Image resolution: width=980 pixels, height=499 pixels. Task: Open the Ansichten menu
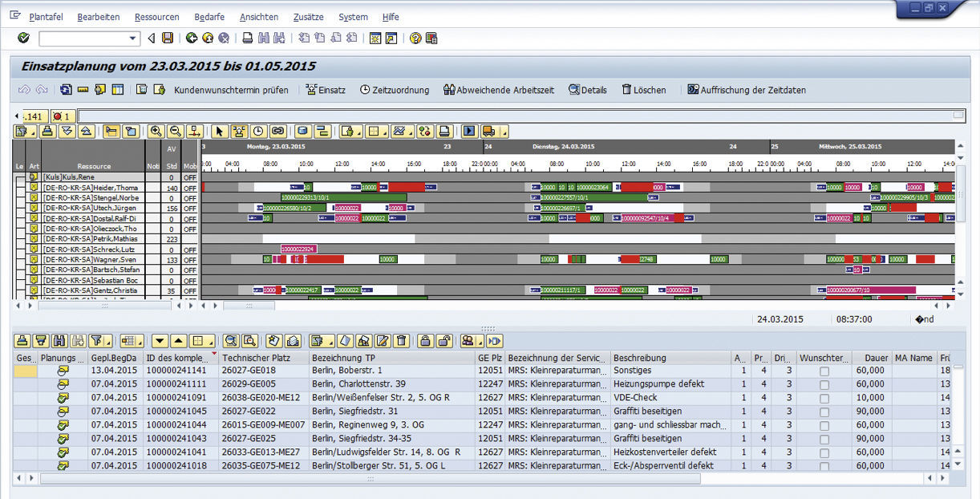coord(258,16)
